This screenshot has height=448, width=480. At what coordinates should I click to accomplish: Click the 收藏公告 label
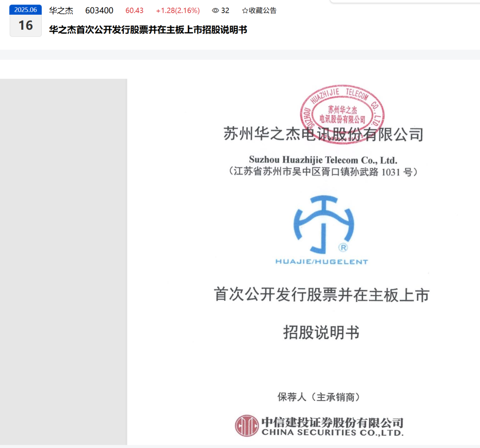point(263,11)
